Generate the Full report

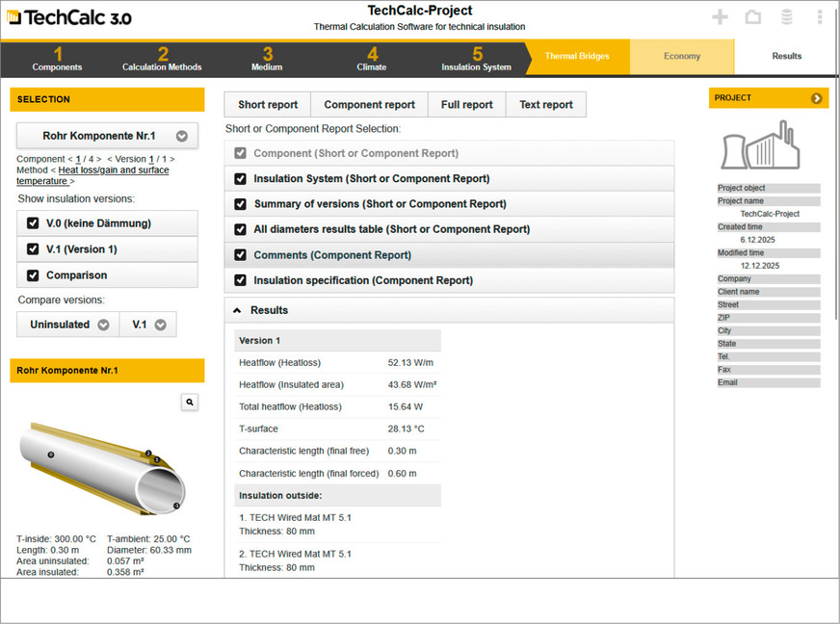tap(466, 104)
